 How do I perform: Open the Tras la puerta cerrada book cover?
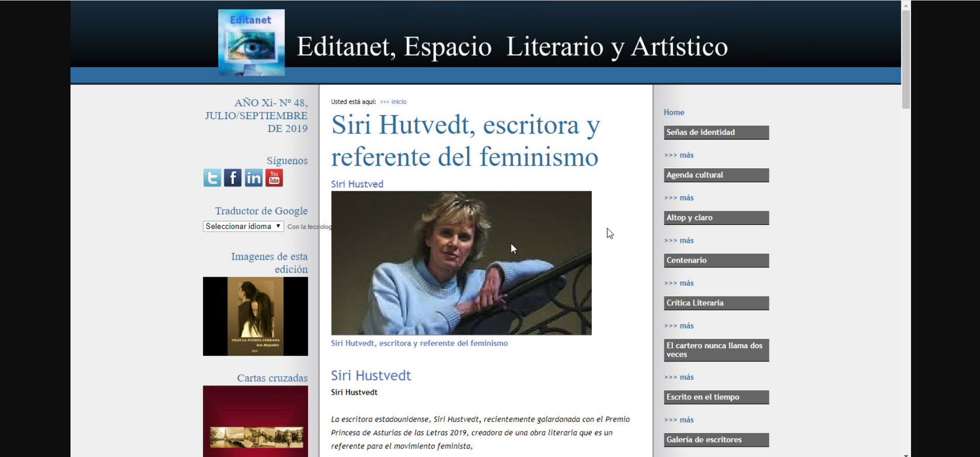(x=255, y=316)
